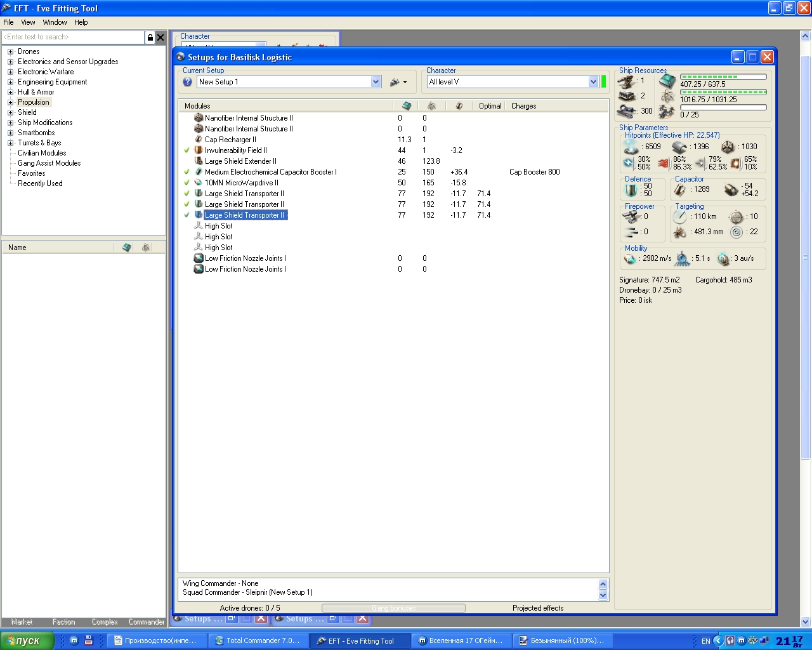Click the CPU icon in Ship Resources

(x=667, y=81)
